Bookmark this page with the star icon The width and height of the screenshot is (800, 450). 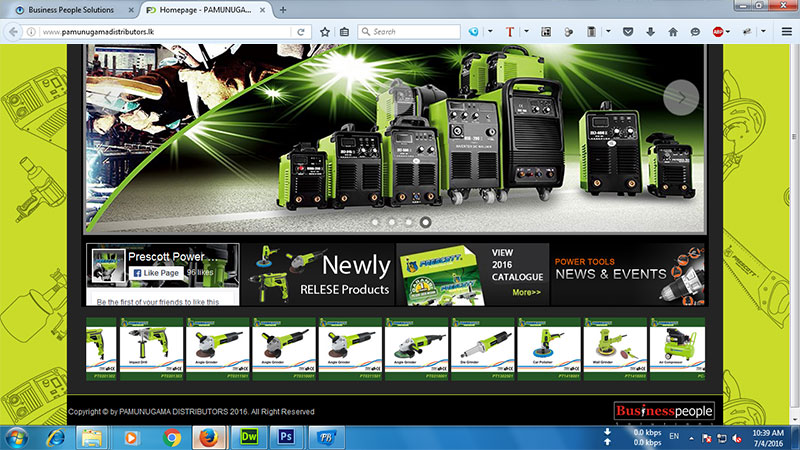(324, 32)
